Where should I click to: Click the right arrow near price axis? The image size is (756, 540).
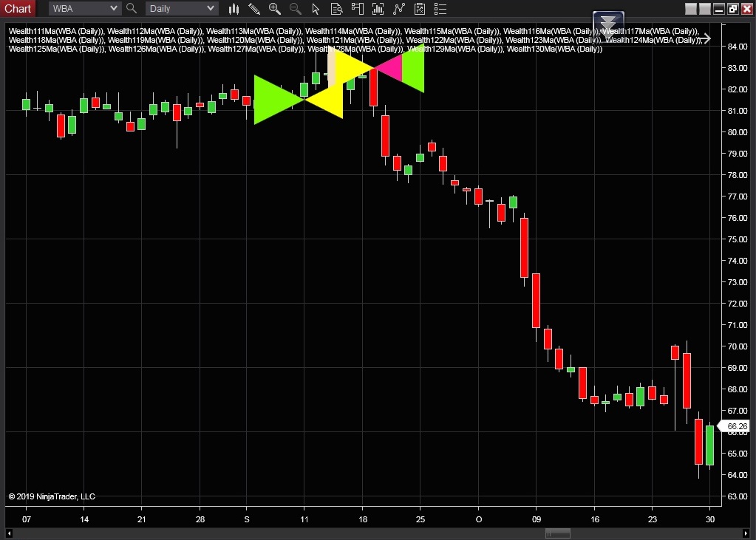coord(706,38)
